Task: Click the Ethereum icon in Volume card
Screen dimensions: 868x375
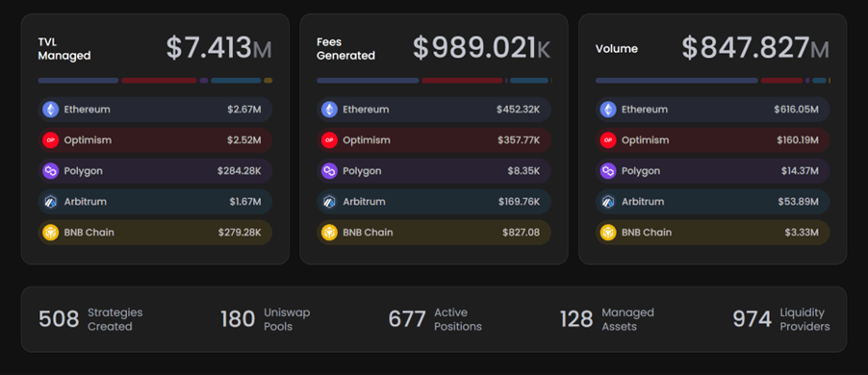Action: pos(608,110)
